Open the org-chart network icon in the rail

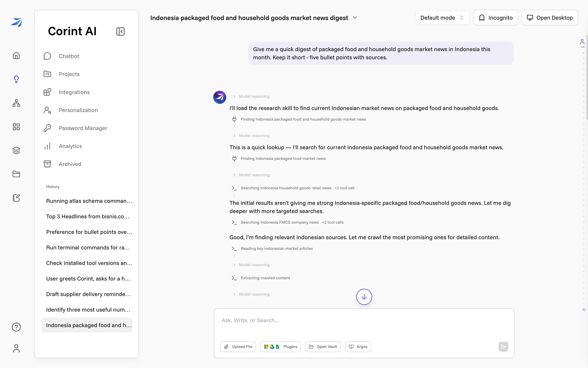16,103
